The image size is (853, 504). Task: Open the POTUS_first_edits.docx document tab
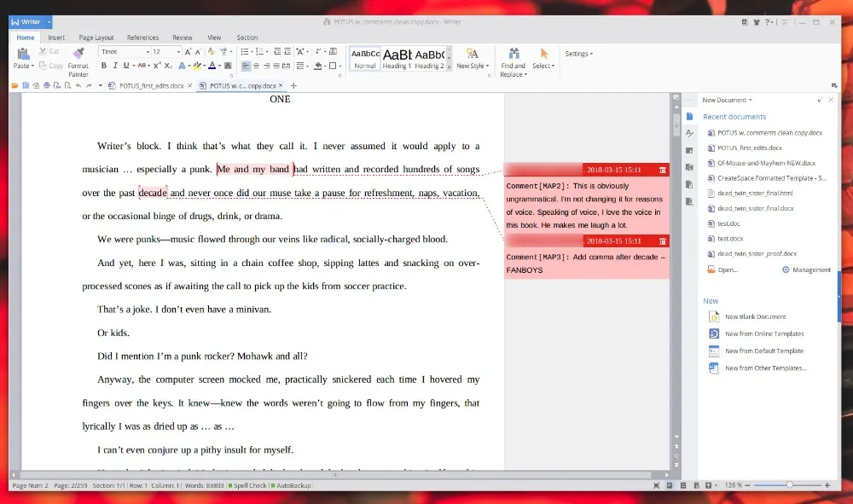pos(149,86)
